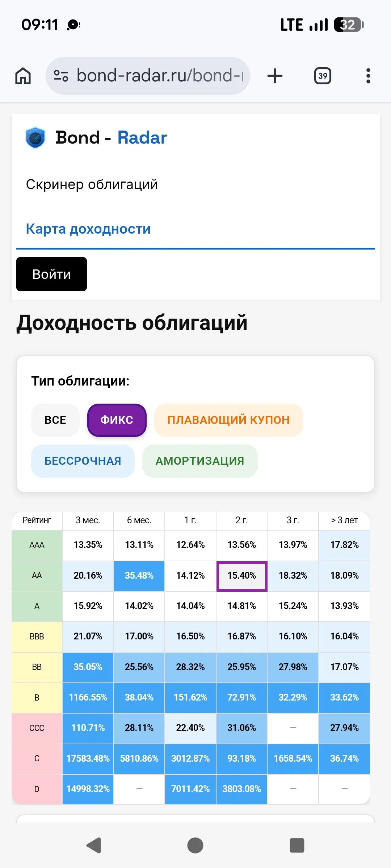391x868 pixels.
Task: Tap Android recent apps square button
Action: [297, 845]
